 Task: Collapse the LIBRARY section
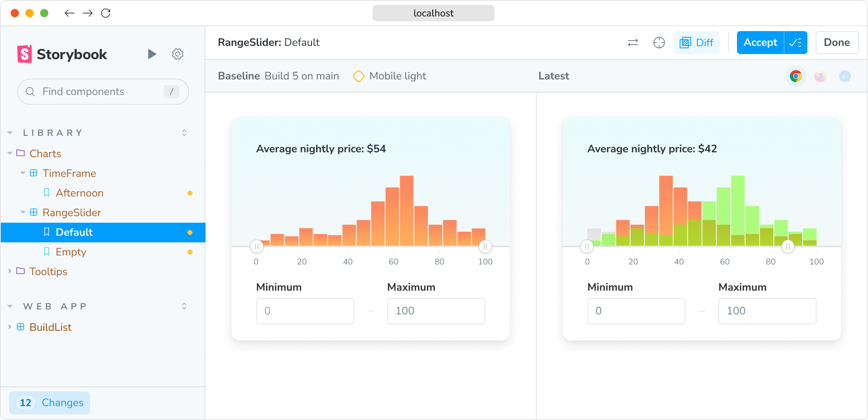tap(10, 133)
